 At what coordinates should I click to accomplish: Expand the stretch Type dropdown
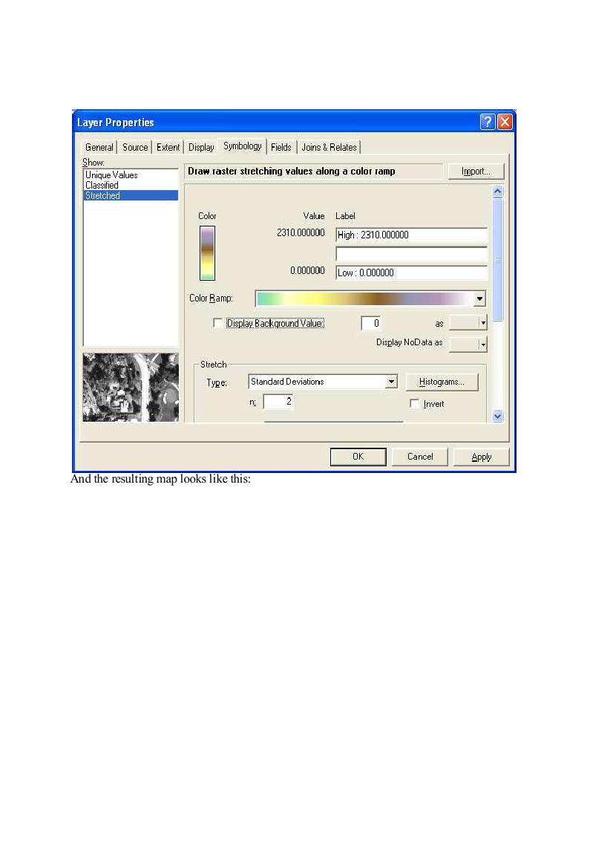pyautogui.click(x=392, y=382)
